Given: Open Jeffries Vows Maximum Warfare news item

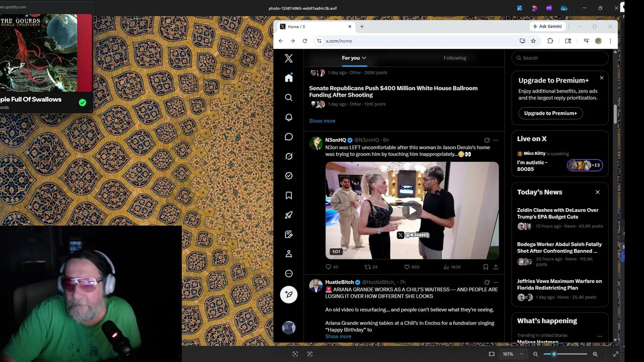Looking at the screenshot, I should (x=560, y=289).
